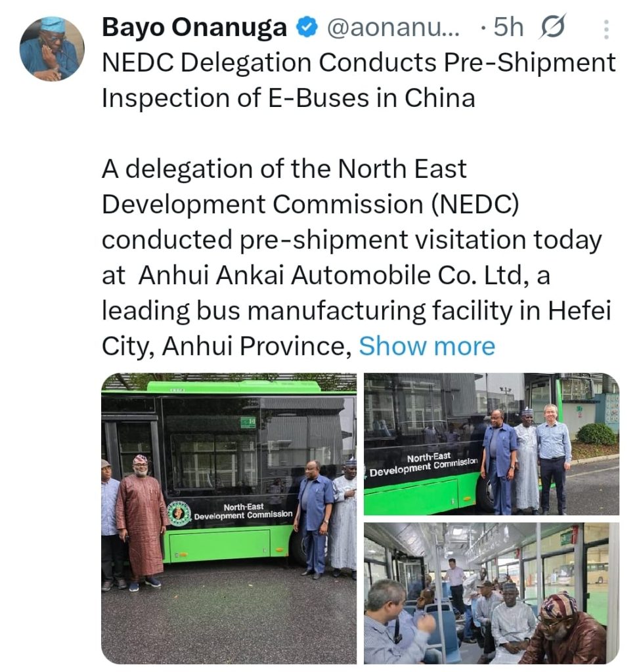Click the blue verified badge icon

coord(307,28)
